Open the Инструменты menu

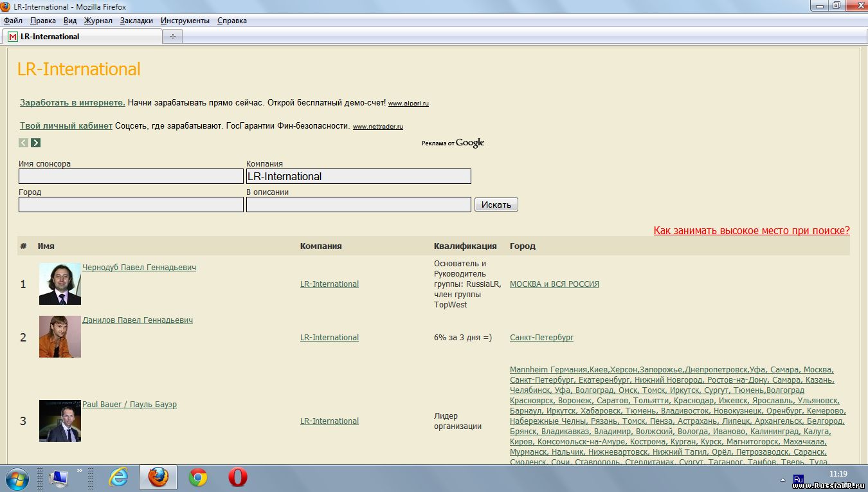pos(185,21)
